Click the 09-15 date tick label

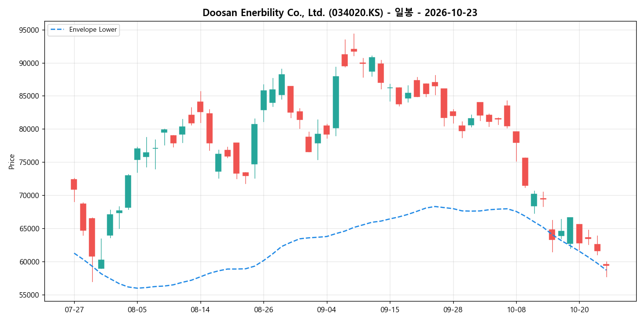[390, 310]
